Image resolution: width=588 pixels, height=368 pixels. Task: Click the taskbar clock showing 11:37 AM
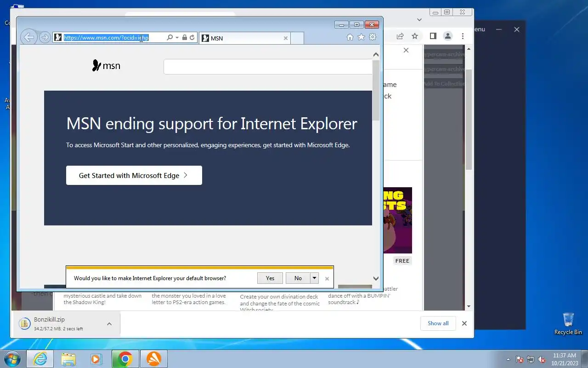click(x=565, y=359)
